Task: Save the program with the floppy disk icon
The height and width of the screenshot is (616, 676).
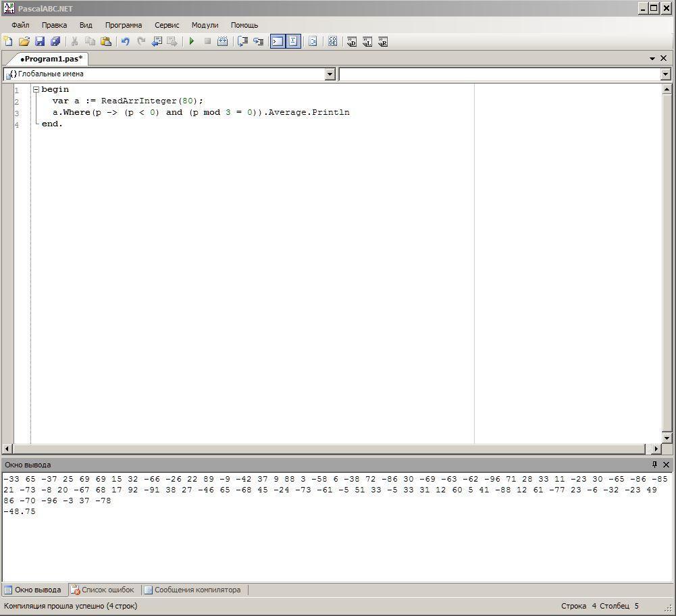Action: click(x=39, y=42)
